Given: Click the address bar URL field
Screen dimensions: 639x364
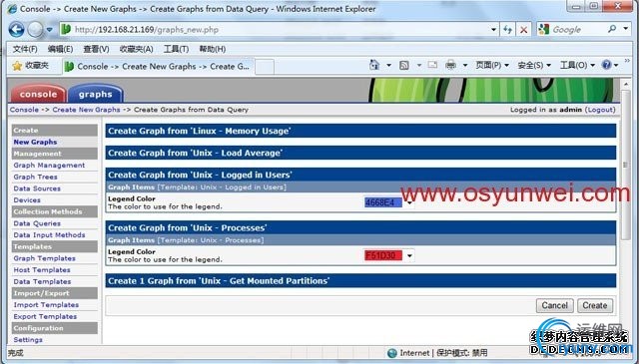Looking at the screenshot, I should 274,29.
